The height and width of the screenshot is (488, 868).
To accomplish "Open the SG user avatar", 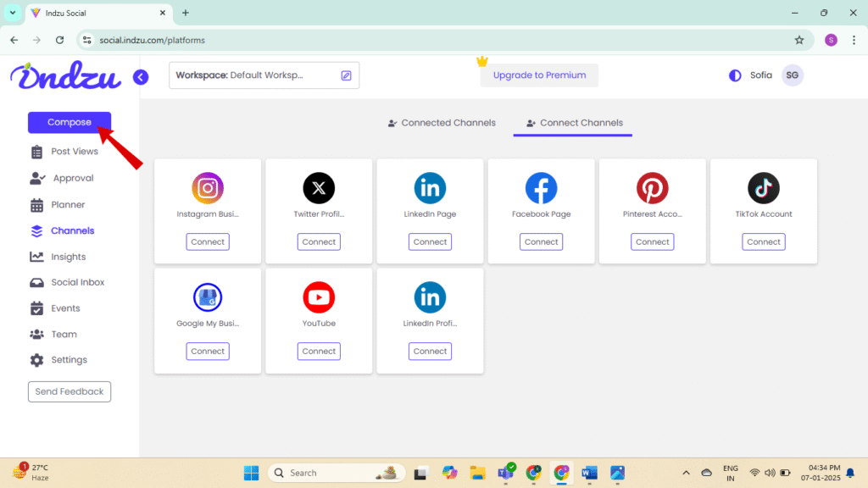I will pyautogui.click(x=793, y=75).
